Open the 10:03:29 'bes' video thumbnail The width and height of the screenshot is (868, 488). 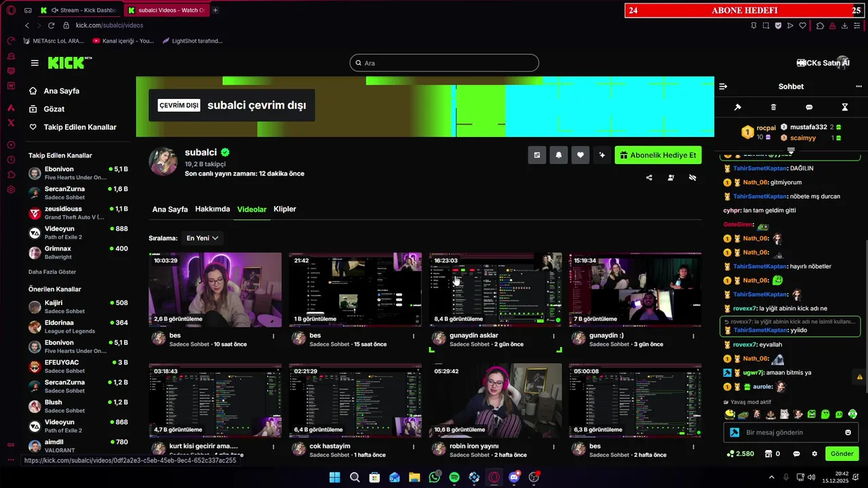[215, 289]
